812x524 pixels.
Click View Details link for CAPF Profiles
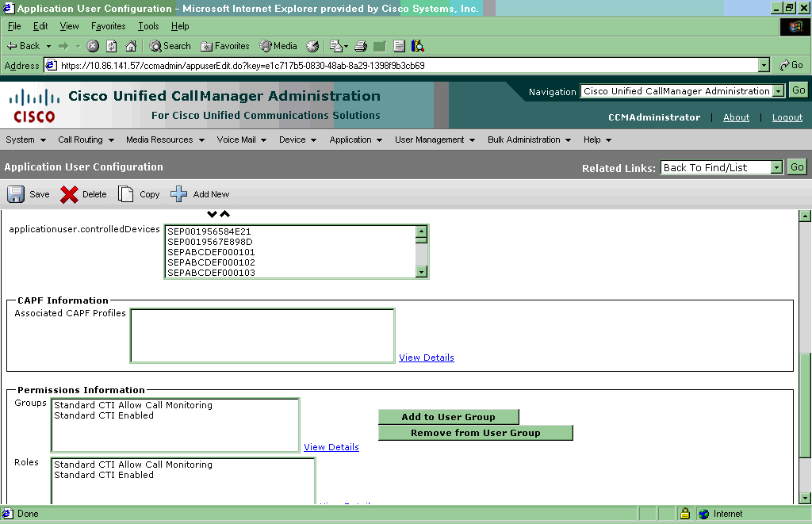[426, 358]
